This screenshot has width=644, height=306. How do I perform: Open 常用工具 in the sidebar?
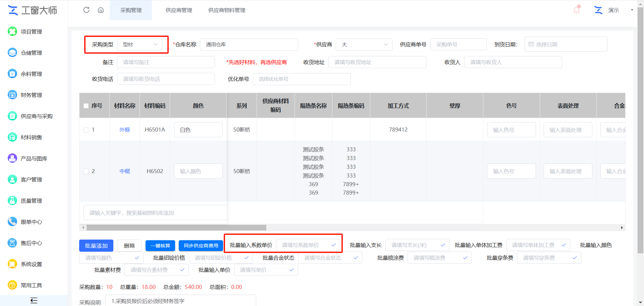tap(31, 285)
